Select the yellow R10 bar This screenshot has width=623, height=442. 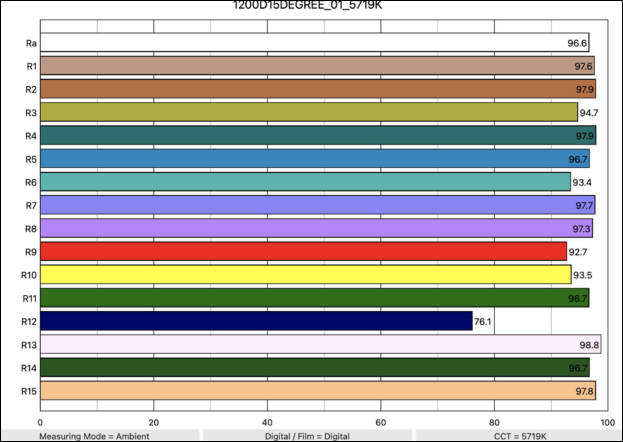(300, 275)
